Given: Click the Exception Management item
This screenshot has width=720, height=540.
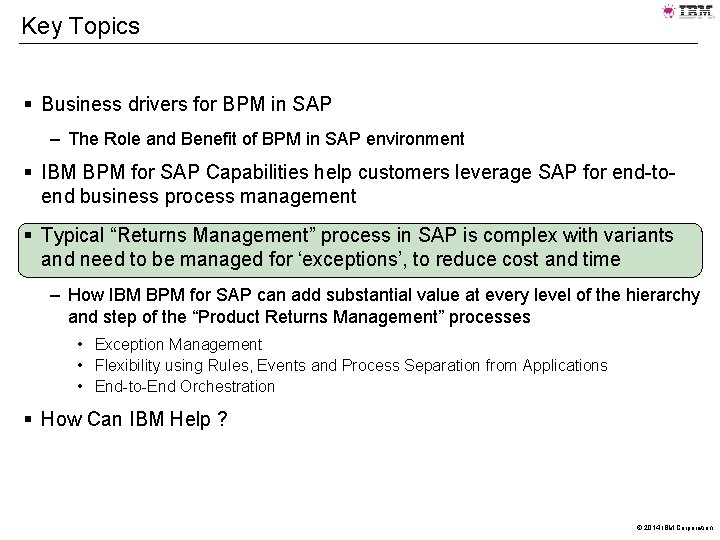Looking at the screenshot, I should pos(178,344).
